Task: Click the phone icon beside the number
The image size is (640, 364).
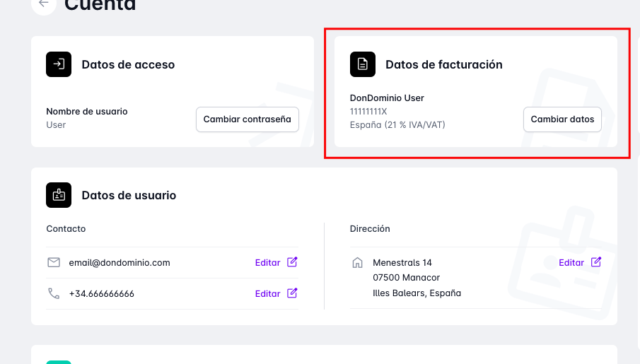Action: coord(54,293)
